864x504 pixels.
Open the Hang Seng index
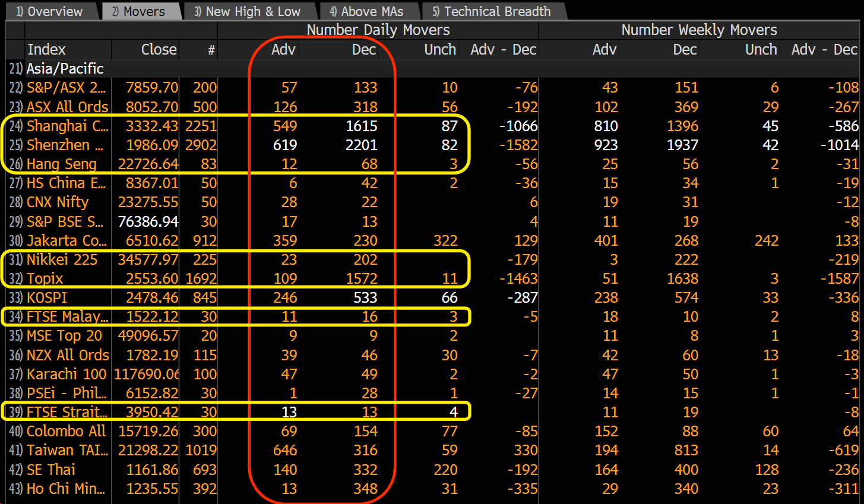tap(61, 164)
